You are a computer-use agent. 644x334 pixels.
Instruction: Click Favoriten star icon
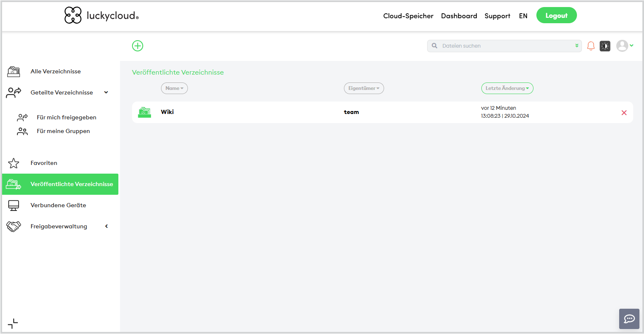tap(14, 163)
